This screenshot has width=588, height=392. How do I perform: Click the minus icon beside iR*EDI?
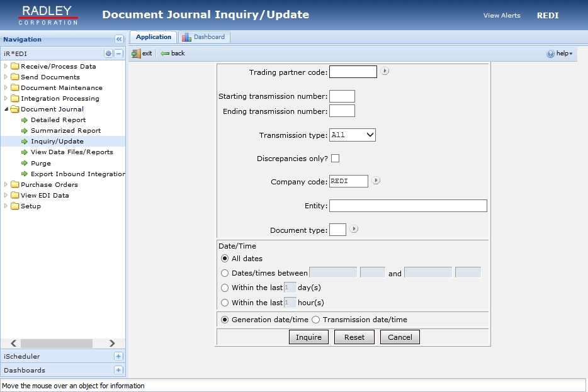tap(120, 53)
